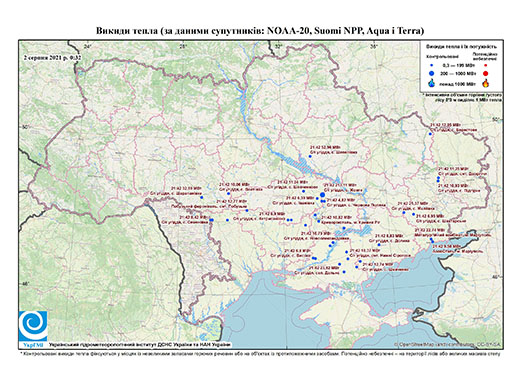Click the Український гідрометеорологічний інститут caption
The width and height of the screenshot is (520, 368).
point(140,344)
